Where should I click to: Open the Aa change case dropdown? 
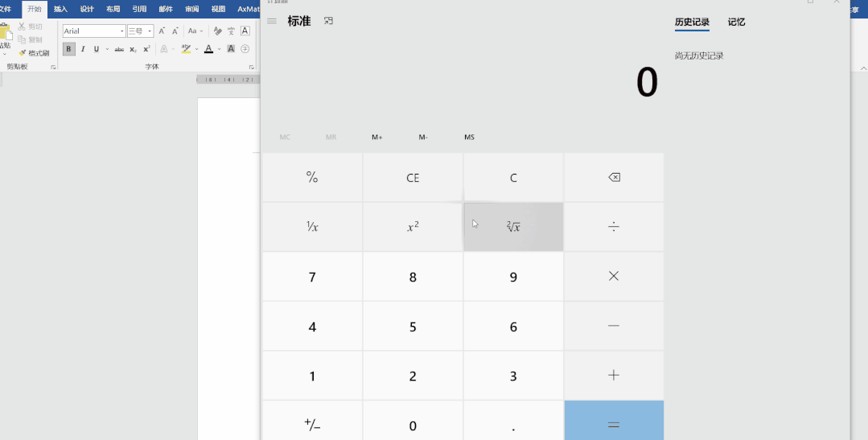pos(195,31)
